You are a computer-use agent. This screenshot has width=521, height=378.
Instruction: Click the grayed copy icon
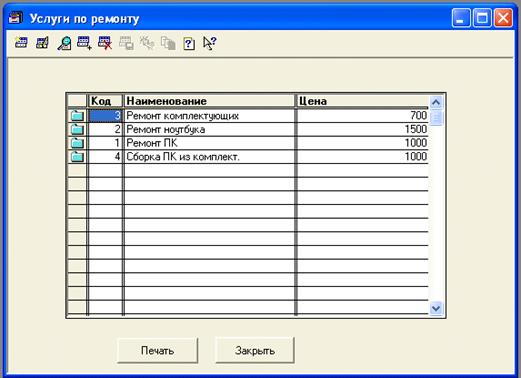168,43
